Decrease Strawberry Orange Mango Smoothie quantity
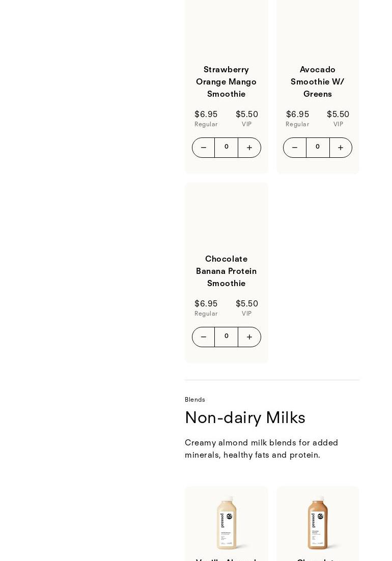This screenshot has width=392, height=561. pyautogui.click(x=203, y=148)
